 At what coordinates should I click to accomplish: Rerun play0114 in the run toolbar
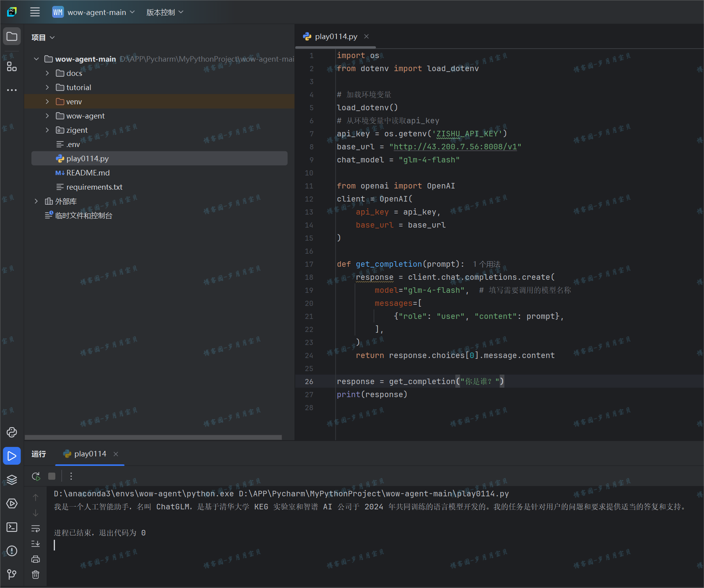tap(36, 476)
